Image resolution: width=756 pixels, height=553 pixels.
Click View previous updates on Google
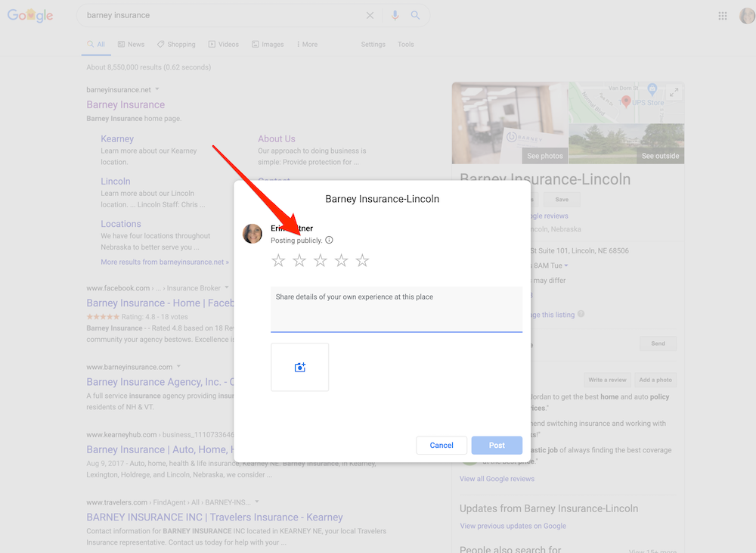tap(513, 526)
